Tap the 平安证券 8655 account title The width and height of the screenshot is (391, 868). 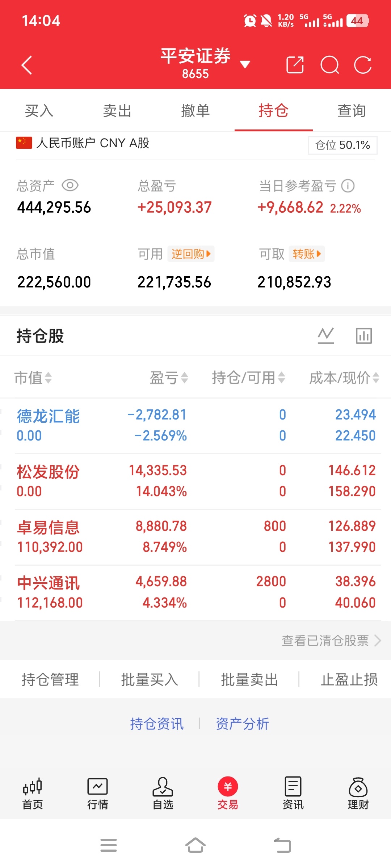click(195, 64)
